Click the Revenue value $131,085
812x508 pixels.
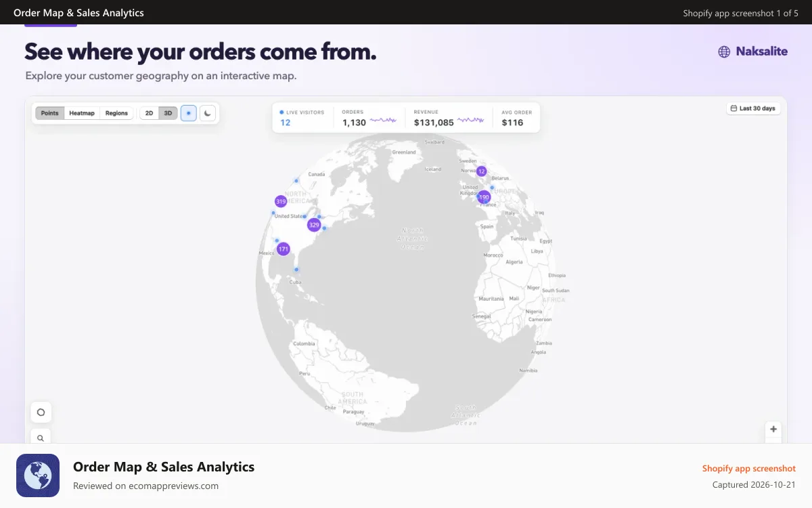434,123
